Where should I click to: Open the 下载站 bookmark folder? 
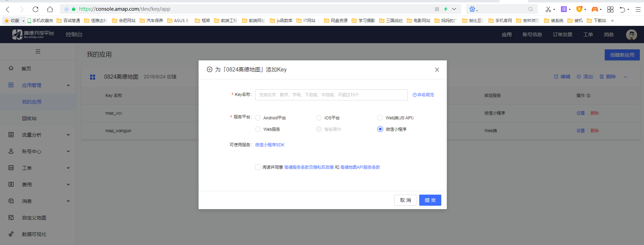596,21
